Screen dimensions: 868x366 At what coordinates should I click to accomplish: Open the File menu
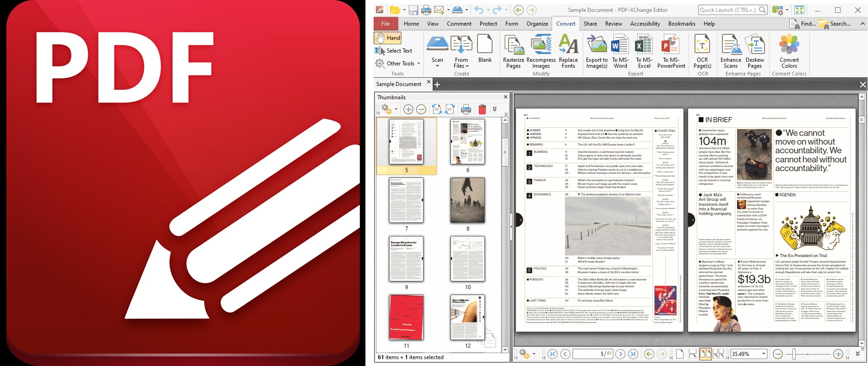tap(385, 24)
